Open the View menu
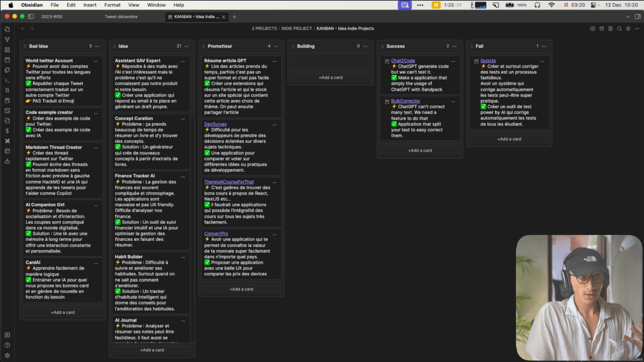This screenshot has width=644, height=362. point(134,5)
